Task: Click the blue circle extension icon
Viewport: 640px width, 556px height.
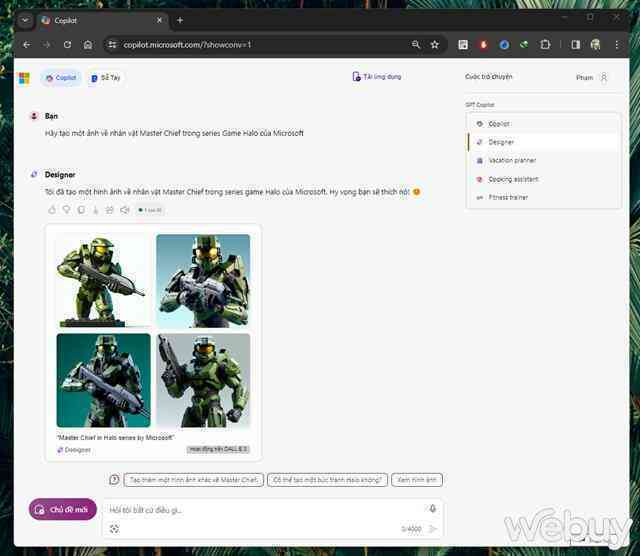Action: 504,44
